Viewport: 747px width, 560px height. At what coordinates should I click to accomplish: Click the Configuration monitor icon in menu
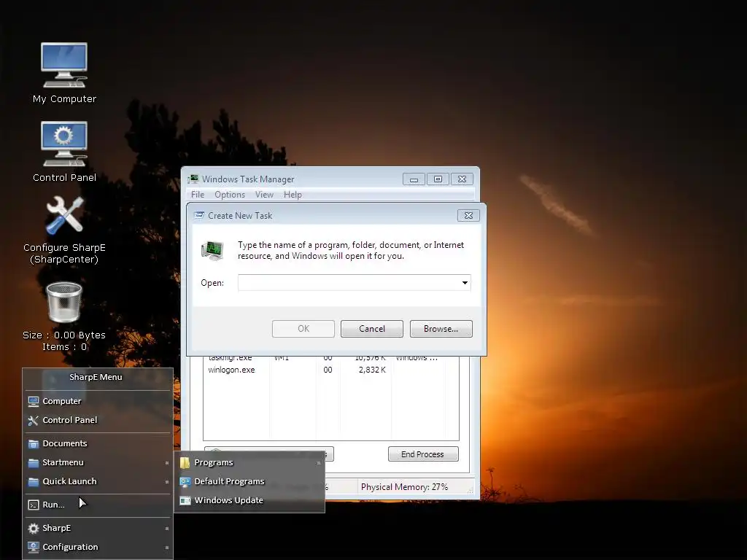click(34, 547)
